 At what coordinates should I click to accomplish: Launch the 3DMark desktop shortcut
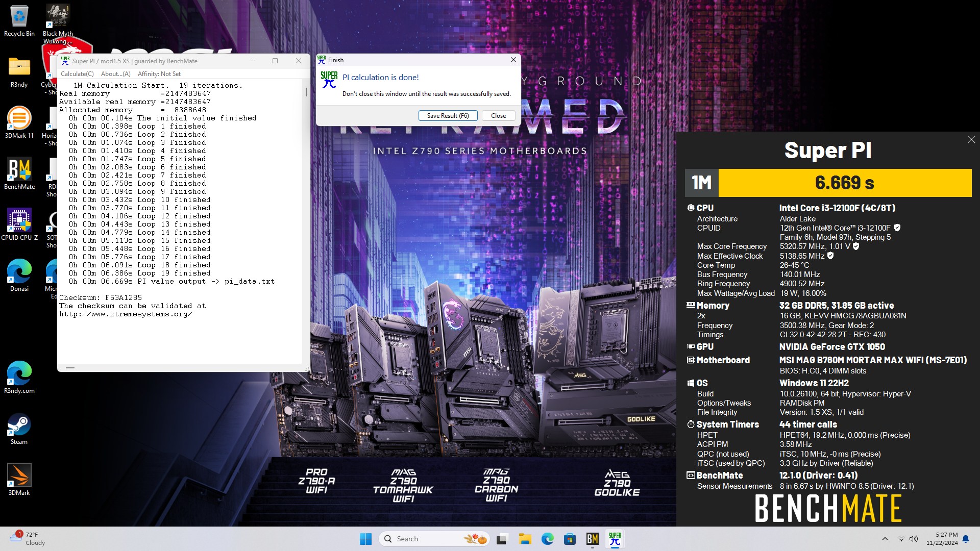[x=19, y=480]
